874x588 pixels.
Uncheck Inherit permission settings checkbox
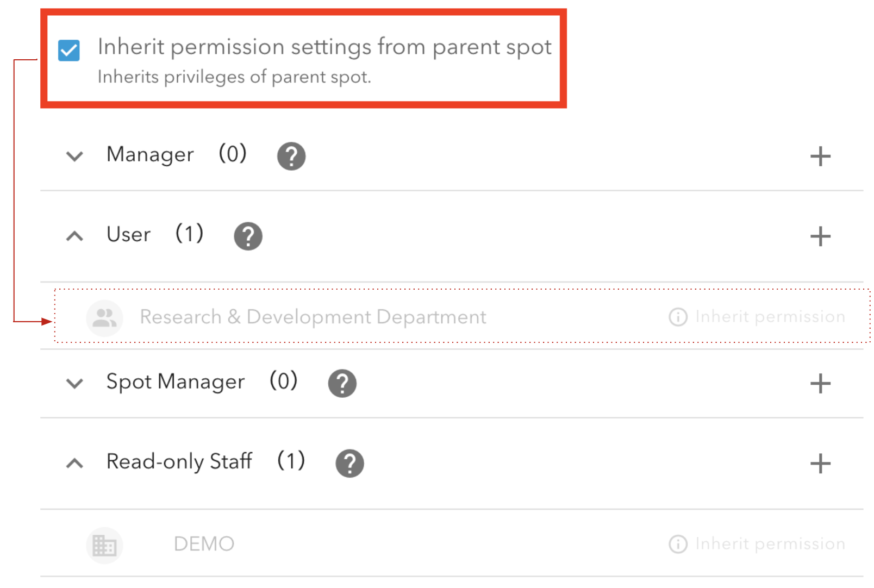[69, 51]
